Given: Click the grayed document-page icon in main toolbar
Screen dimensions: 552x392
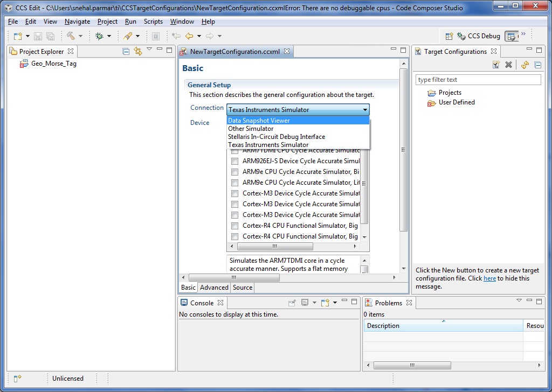Looking at the screenshot, I should point(156,36).
